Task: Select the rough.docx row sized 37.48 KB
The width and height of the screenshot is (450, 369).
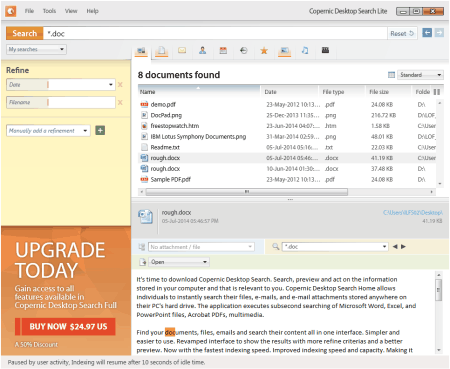Action: pos(287,168)
